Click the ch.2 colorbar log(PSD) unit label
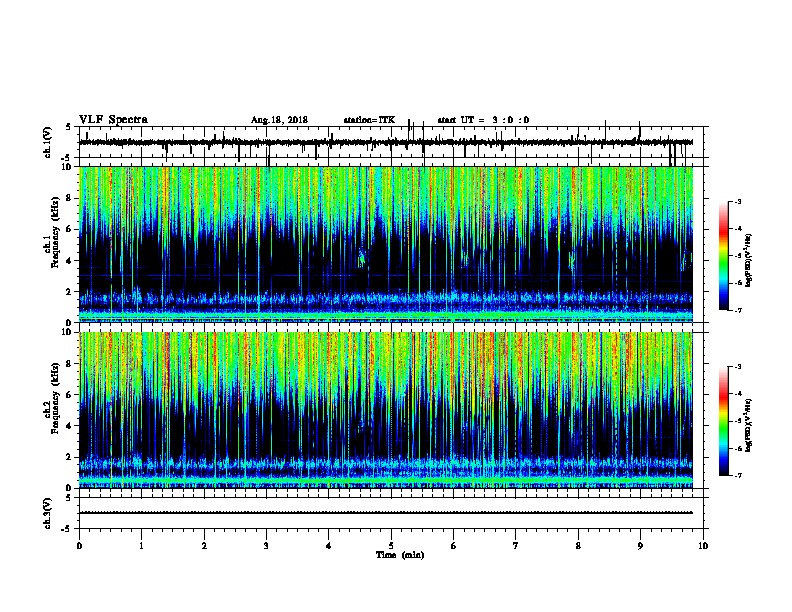 [749, 425]
